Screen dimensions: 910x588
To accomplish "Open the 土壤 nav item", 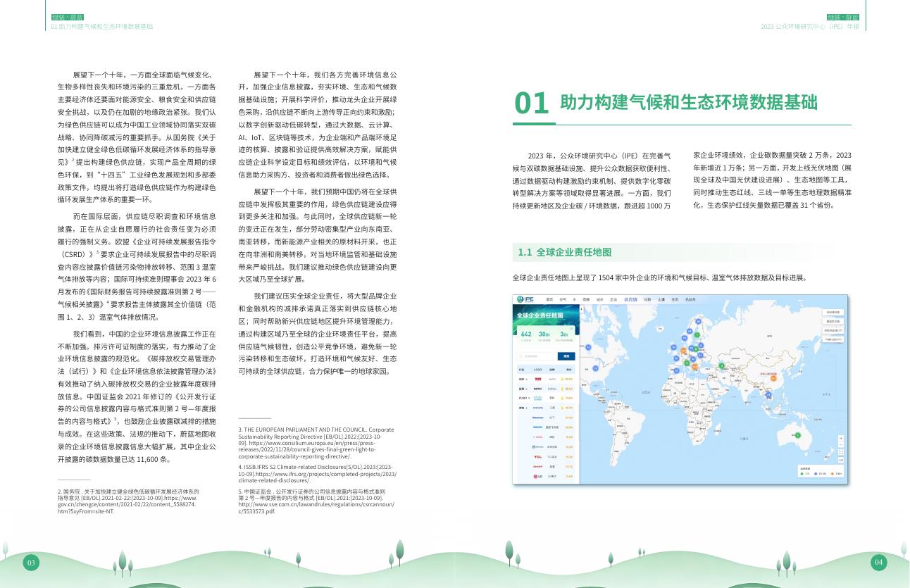I will 661,299.
